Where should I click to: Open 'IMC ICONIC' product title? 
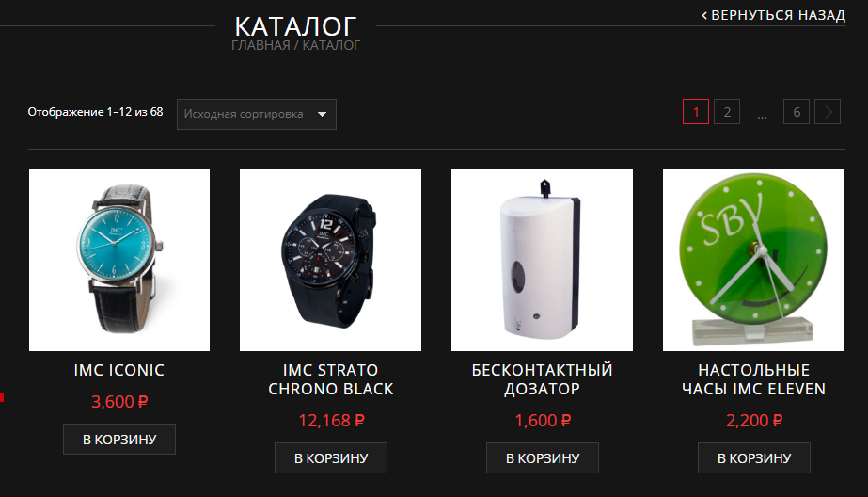pos(119,370)
